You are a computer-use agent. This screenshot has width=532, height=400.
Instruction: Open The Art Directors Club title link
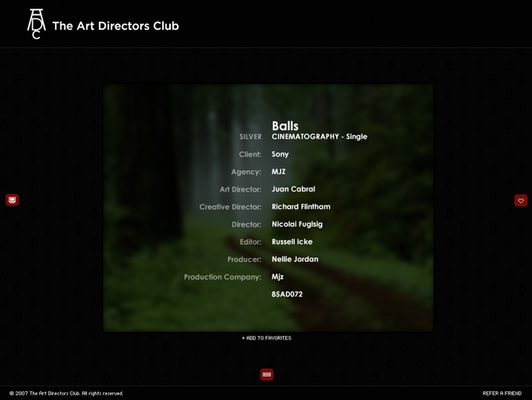click(x=115, y=26)
